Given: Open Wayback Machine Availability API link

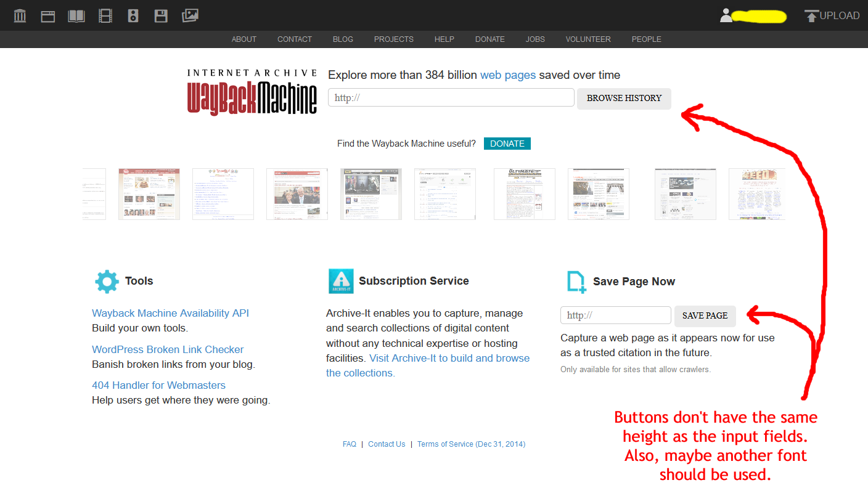Looking at the screenshot, I should pyautogui.click(x=171, y=313).
